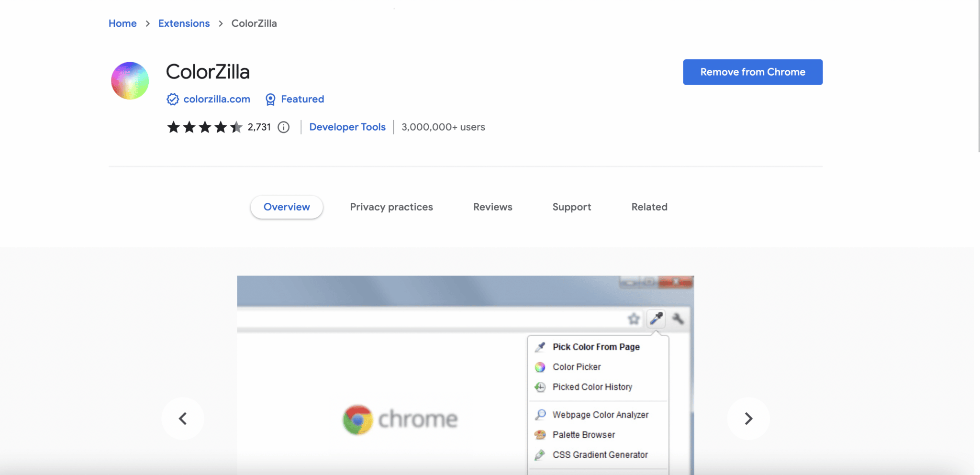The image size is (980, 475).
Task: Click the Remove from Chrome button
Action: pos(752,72)
